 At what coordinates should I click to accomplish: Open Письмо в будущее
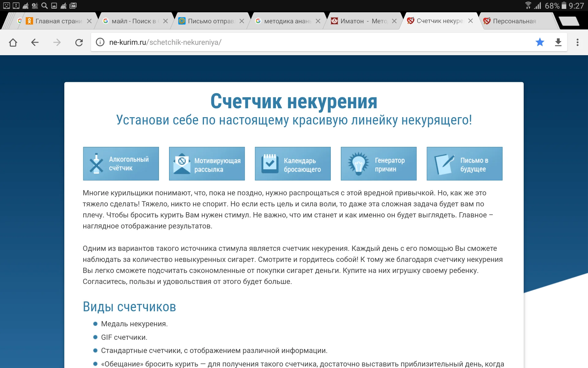(x=464, y=163)
